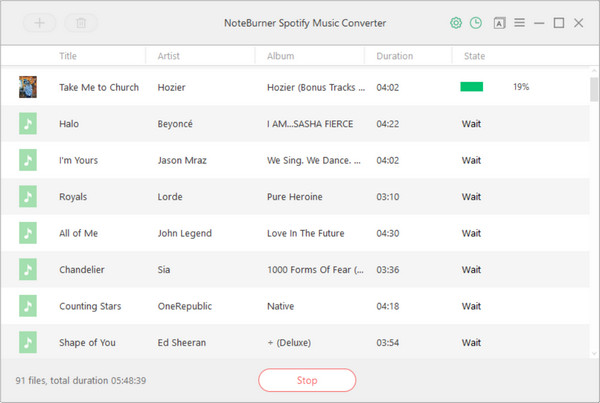Stop the conversion with the Stop button

(307, 380)
